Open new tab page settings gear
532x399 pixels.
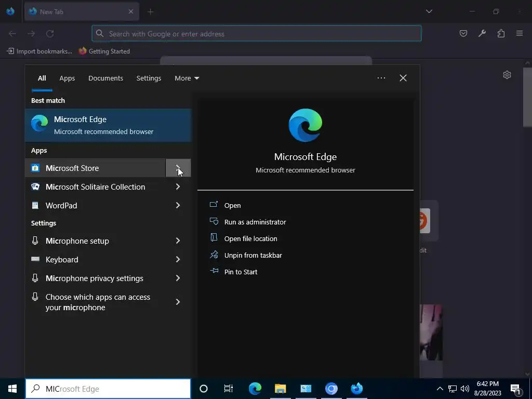(x=507, y=75)
